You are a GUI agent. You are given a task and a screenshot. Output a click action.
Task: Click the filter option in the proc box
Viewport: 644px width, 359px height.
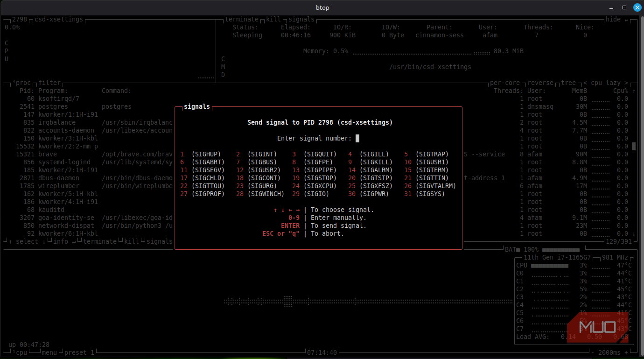click(x=49, y=83)
